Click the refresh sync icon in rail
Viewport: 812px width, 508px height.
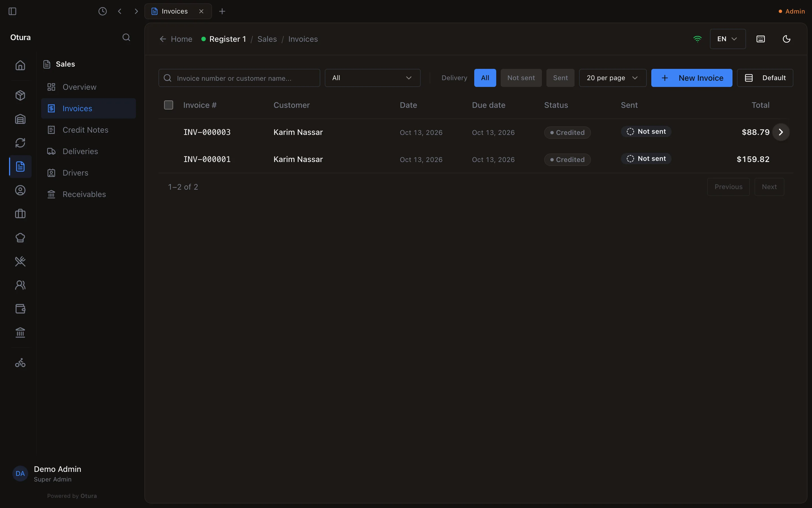(21, 143)
